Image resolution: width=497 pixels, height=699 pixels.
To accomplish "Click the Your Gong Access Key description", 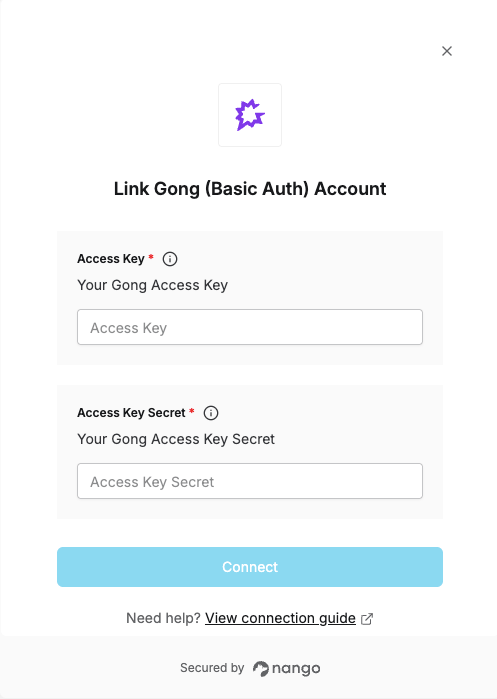I will click(x=152, y=285).
